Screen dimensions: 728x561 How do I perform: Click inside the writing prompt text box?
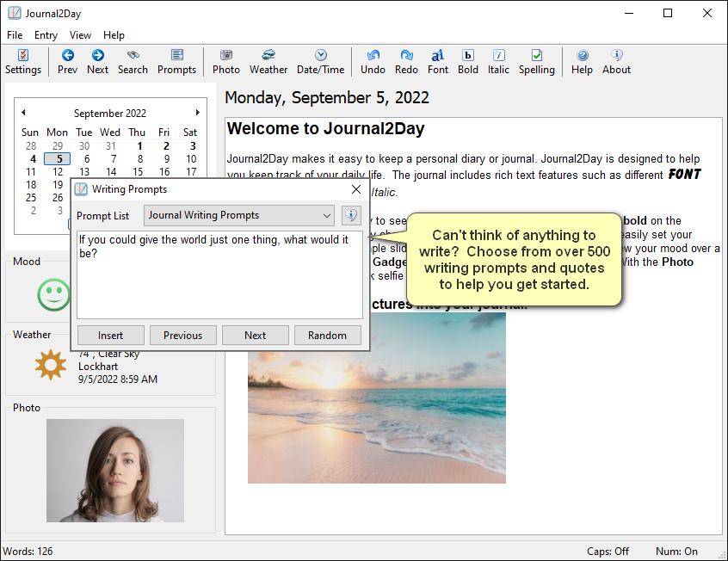[219, 275]
